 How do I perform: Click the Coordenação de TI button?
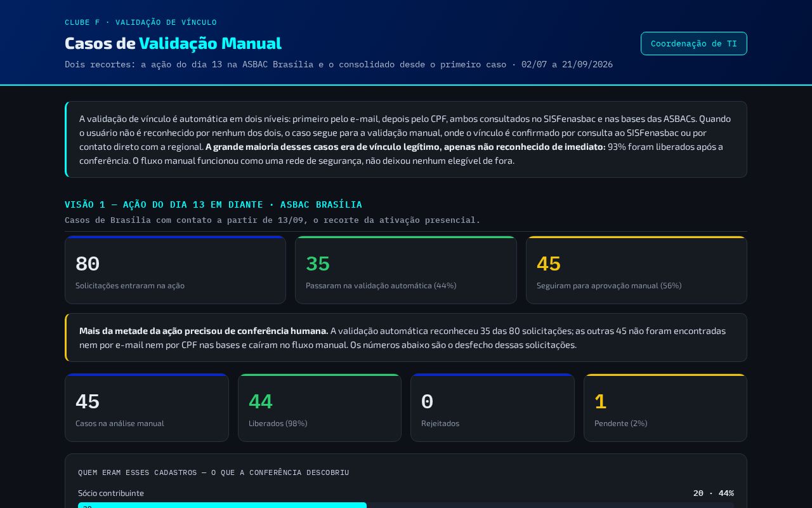(693, 43)
